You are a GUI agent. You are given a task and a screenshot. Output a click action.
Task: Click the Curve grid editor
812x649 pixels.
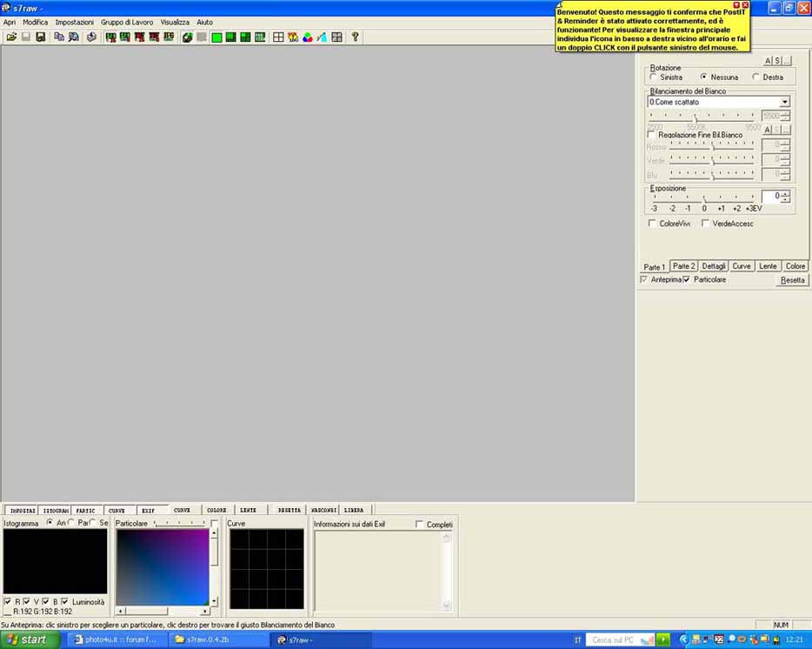pos(267,569)
